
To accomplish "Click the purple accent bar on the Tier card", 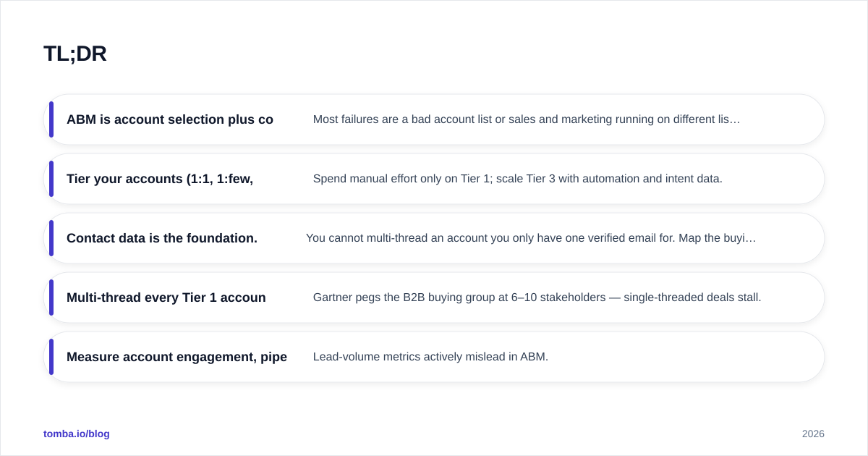I will click(51, 179).
